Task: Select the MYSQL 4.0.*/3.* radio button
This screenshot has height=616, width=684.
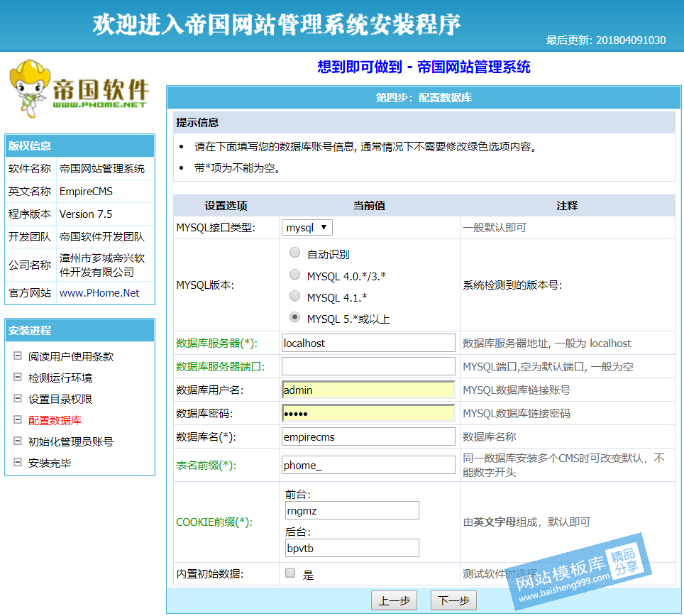Action: point(295,275)
